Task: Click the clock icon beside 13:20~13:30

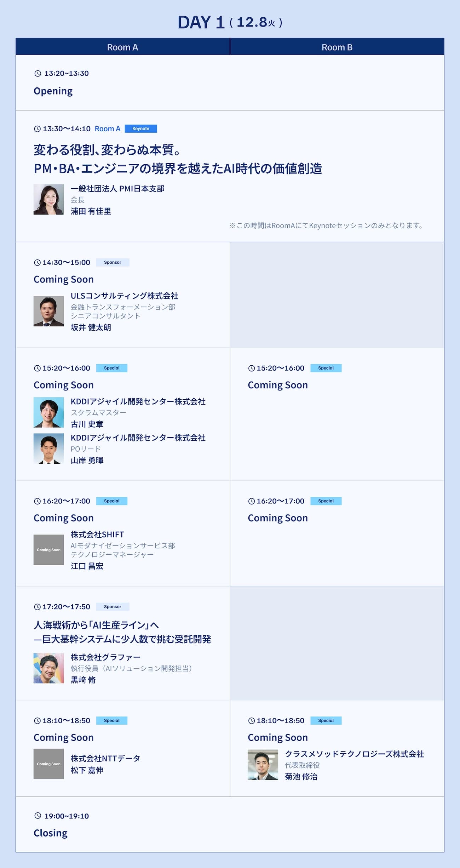Action: pos(38,73)
